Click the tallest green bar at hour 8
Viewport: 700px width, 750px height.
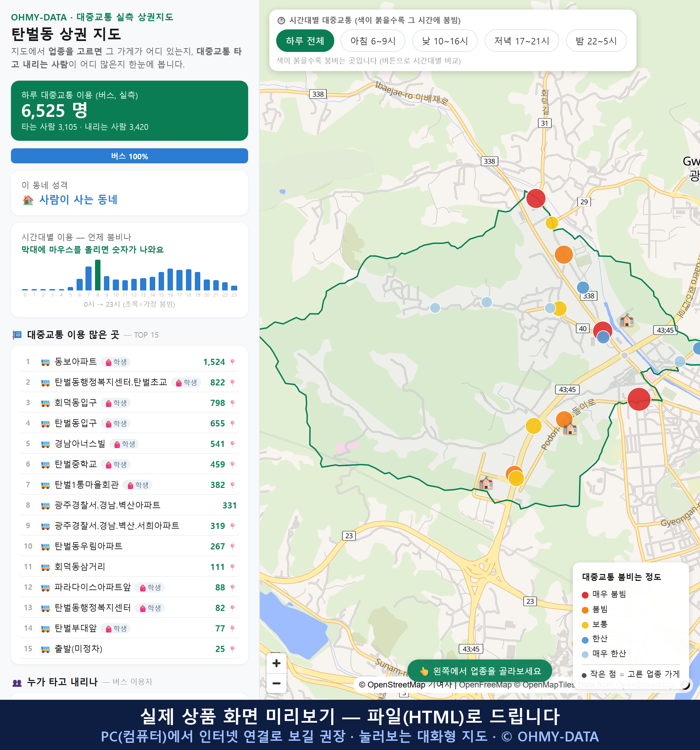98,275
